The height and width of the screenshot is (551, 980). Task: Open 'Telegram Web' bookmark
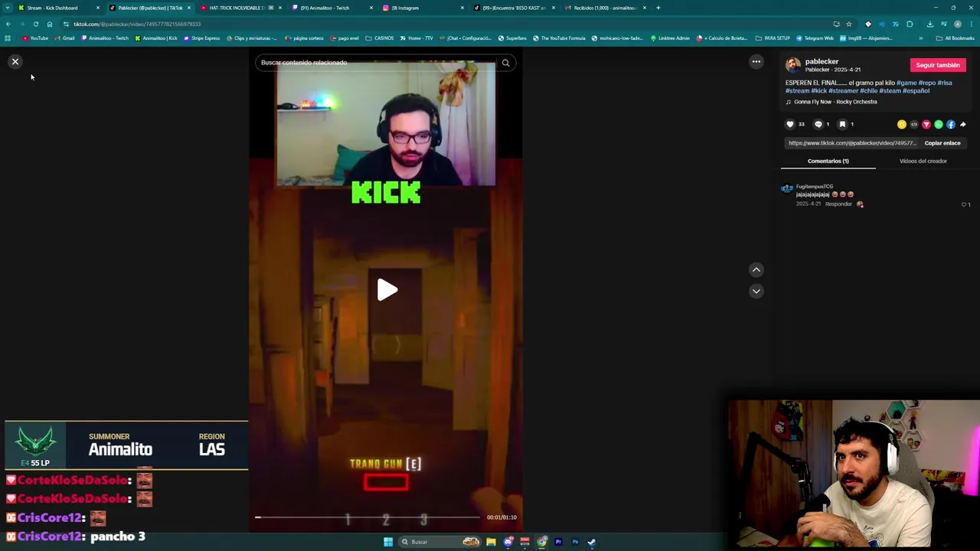coord(815,38)
